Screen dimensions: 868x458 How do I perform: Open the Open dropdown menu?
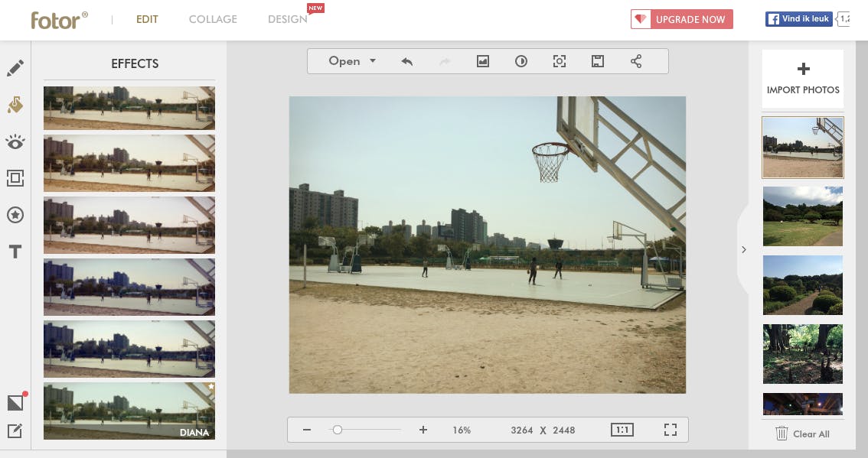pos(352,61)
